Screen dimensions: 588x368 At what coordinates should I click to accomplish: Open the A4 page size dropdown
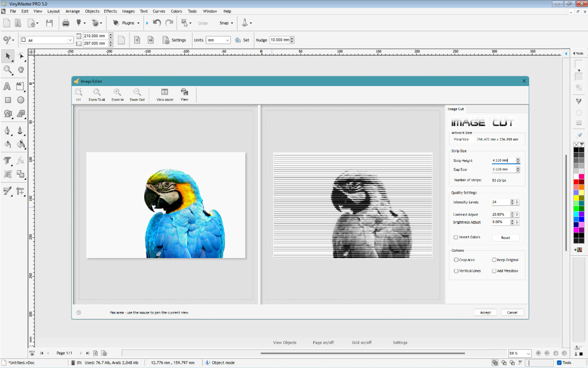71,40
